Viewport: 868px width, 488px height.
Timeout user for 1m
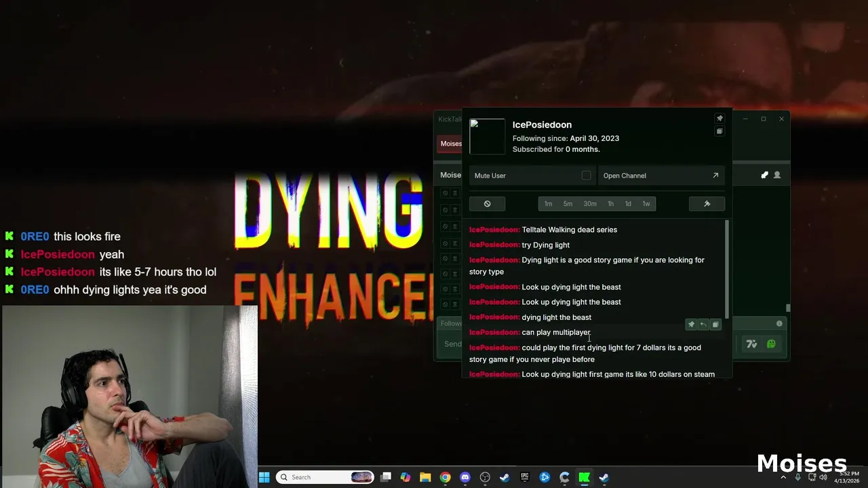point(548,203)
